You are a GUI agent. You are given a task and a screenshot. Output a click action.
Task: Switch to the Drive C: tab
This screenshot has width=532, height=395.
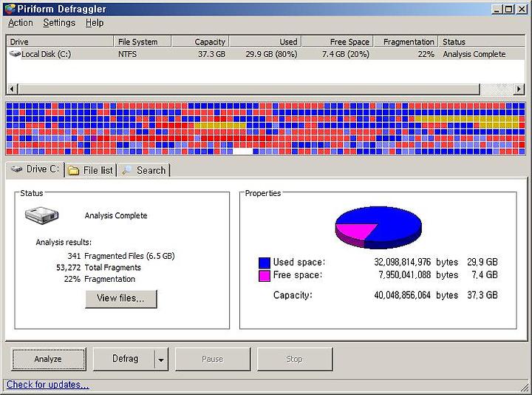pos(35,169)
